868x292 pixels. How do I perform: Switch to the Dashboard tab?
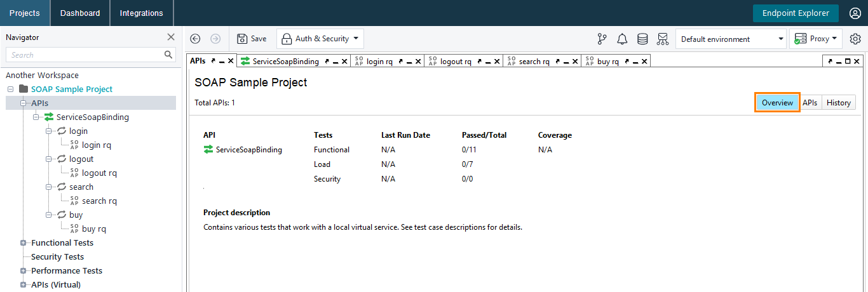click(80, 13)
